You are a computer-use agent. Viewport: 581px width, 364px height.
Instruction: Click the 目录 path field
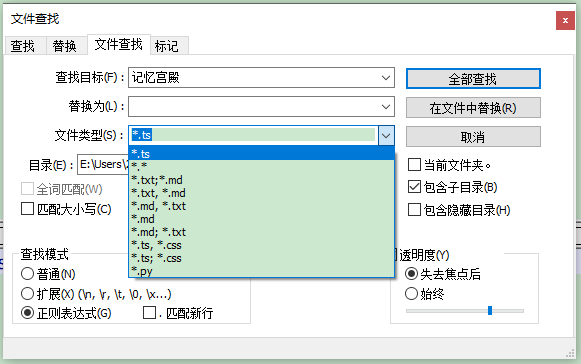(x=103, y=165)
